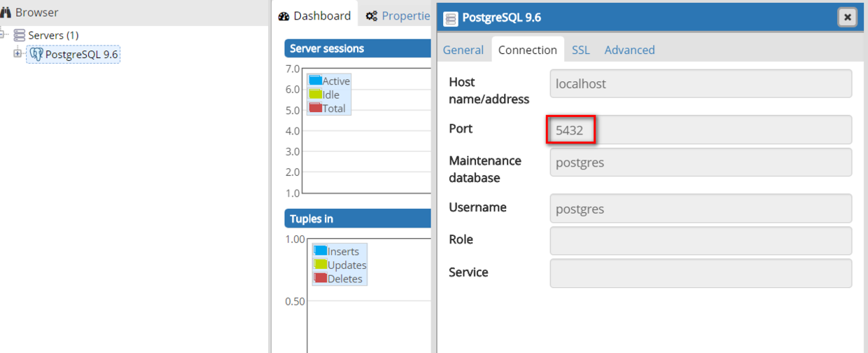The image size is (868, 353).
Task: Switch to the SSL tab
Action: (x=580, y=50)
